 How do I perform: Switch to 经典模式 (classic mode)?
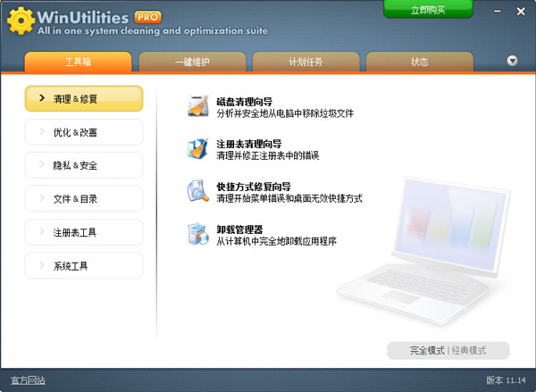coord(469,350)
